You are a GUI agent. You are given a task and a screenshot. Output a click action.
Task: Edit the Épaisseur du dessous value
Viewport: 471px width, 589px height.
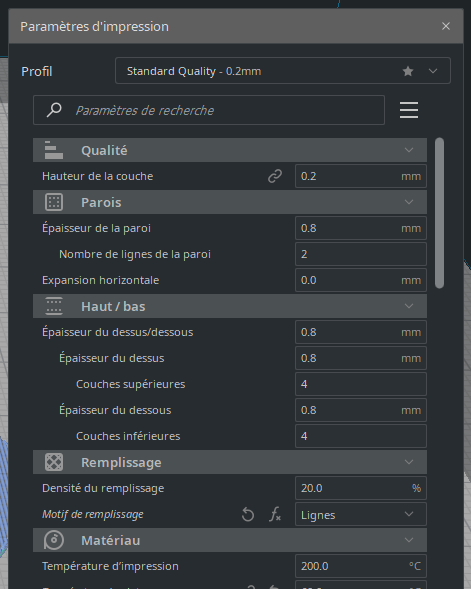[361, 410]
